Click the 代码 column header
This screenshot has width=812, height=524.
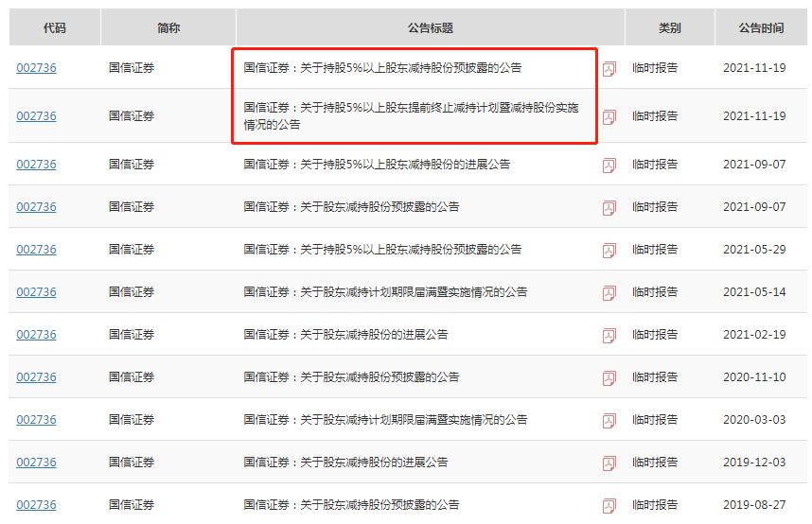tap(54, 27)
